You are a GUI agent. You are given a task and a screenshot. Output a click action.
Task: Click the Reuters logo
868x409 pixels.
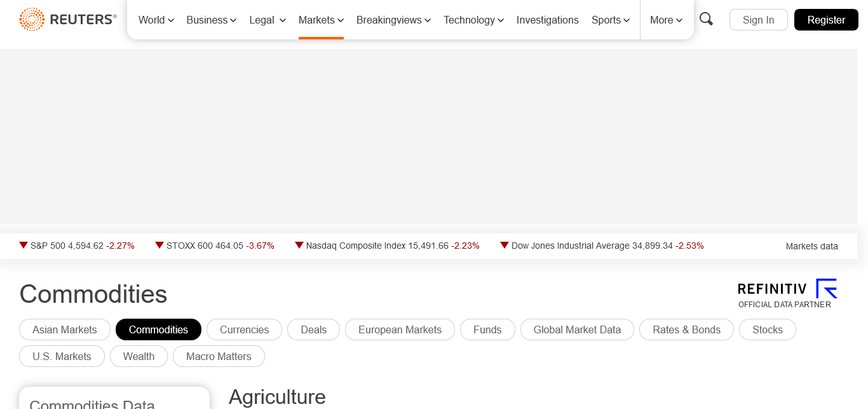point(68,20)
